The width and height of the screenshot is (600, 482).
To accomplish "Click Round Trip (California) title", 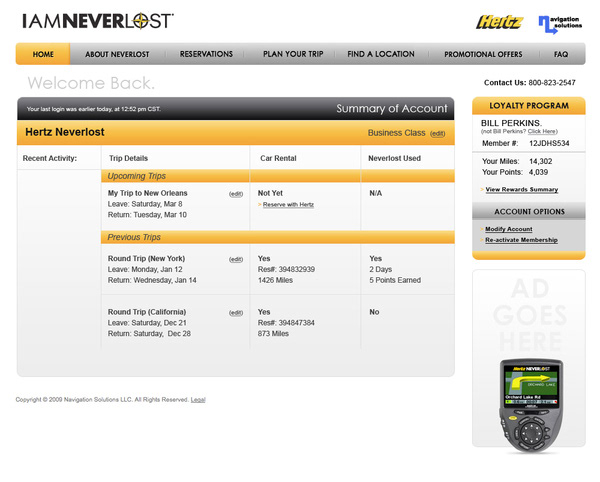I will [x=147, y=312].
